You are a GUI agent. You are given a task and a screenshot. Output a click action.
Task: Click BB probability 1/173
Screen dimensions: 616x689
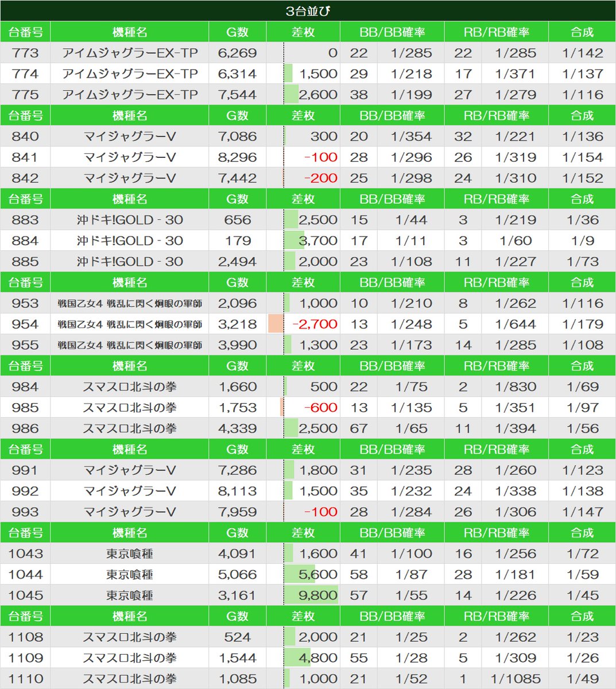click(411, 345)
